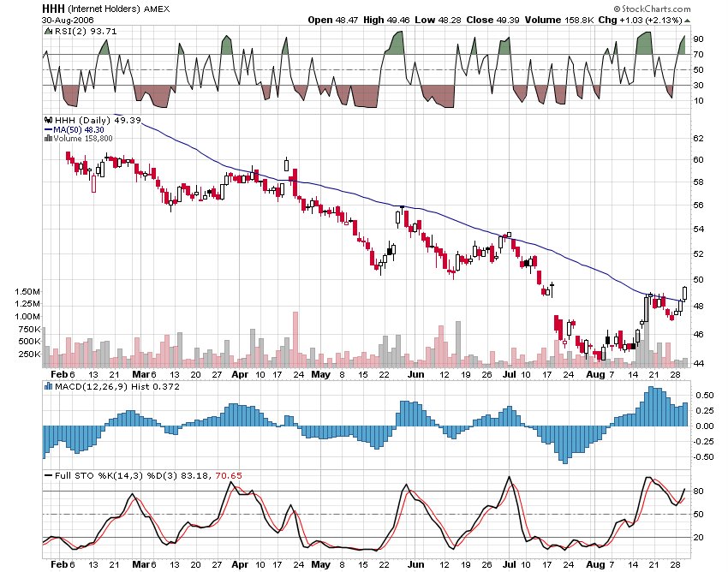Click the 10 level on RSI axis
The width and height of the screenshot is (728, 572).
tap(698, 101)
